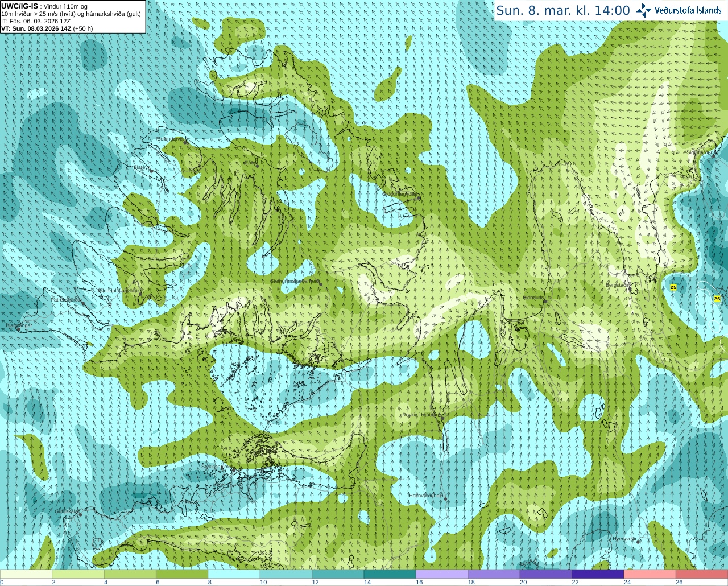Click the Holtavörðuheiði station label
728x586 pixels.
[x=427, y=496]
